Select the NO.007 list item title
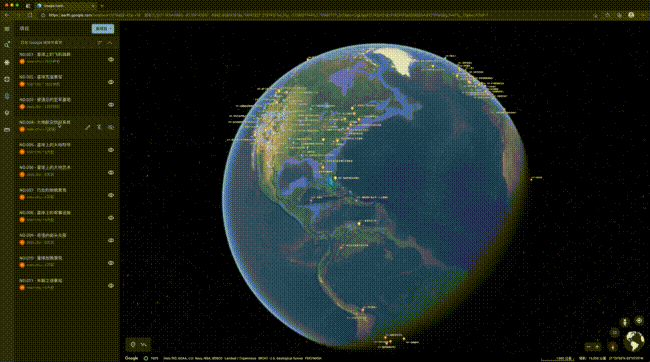 pyautogui.click(x=43, y=190)
